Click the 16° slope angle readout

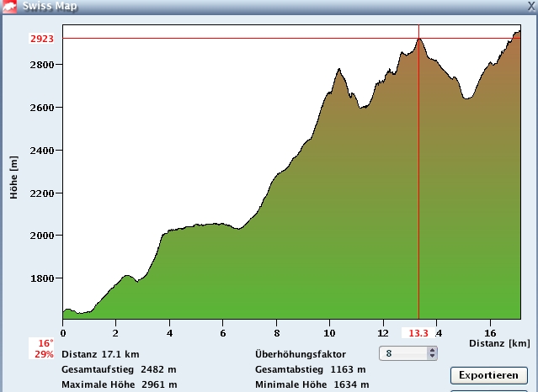[x=45, y=343]
